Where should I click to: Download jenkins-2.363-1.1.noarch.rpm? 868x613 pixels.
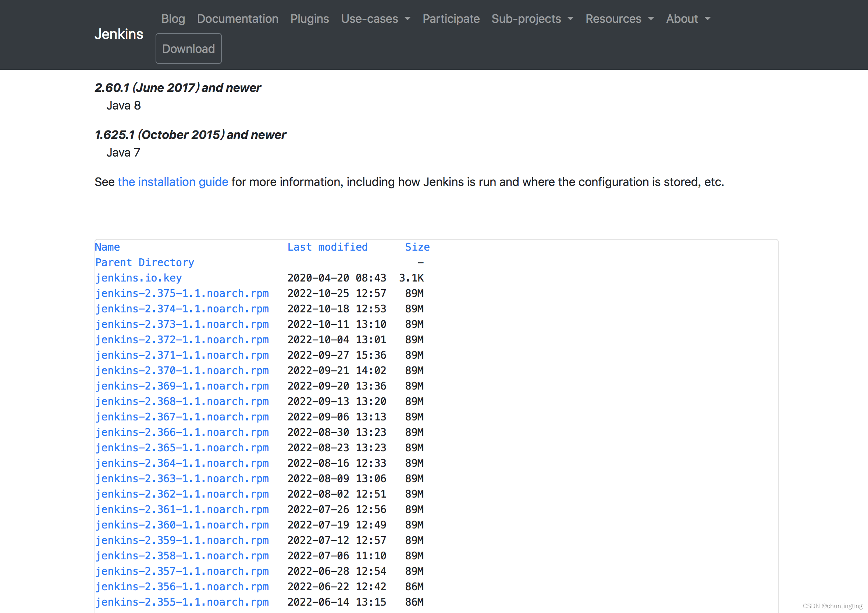point(182,479)
